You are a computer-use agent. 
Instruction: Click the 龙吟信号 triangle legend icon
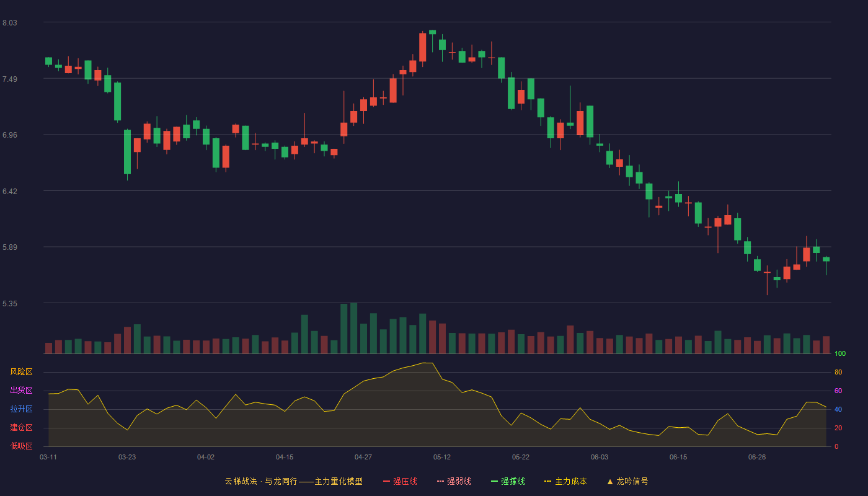coord(610,481)
